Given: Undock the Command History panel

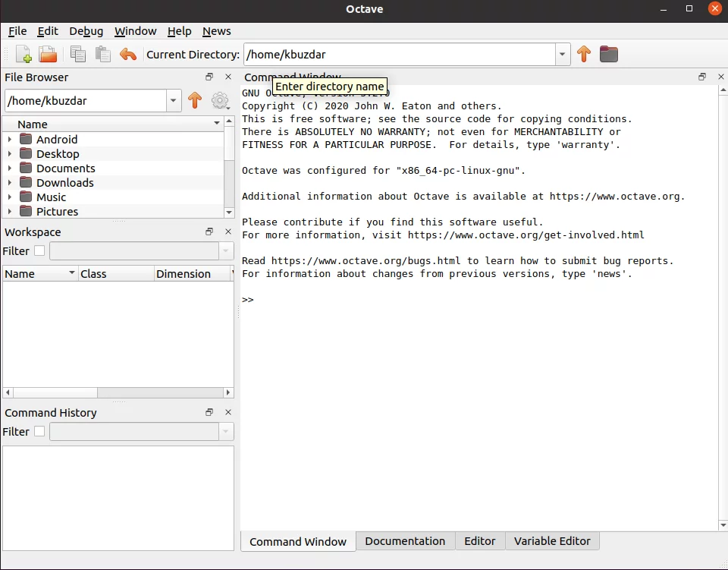Looking at the screenshot, I should click(209, 412).
